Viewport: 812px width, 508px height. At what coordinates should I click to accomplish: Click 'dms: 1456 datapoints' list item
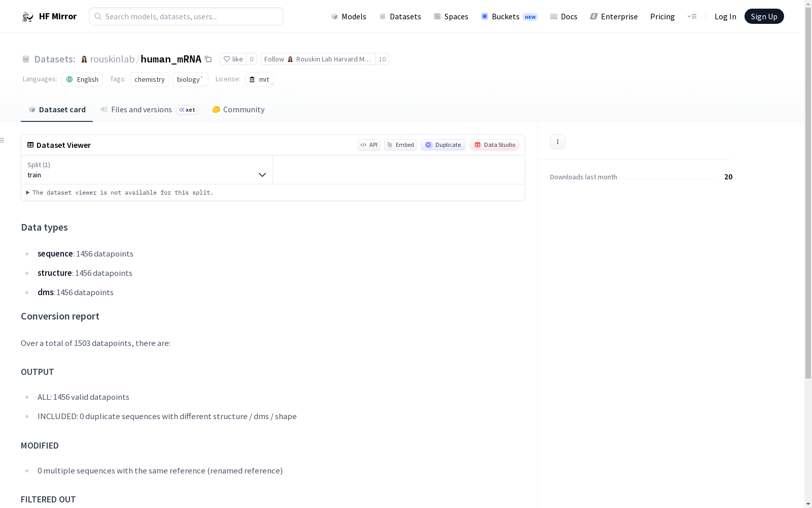[x=76, y=292]
